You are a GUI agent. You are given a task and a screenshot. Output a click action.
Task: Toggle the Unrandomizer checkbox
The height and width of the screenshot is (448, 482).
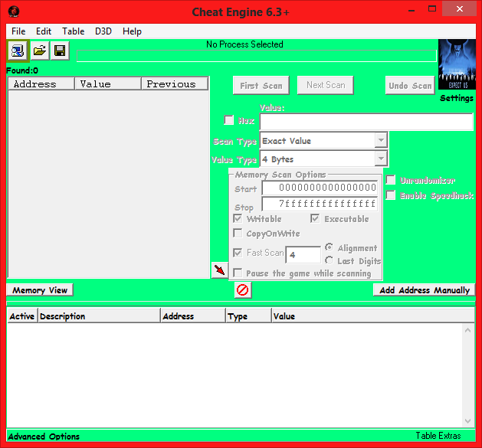pyautogui.click(x=391, y=181)
